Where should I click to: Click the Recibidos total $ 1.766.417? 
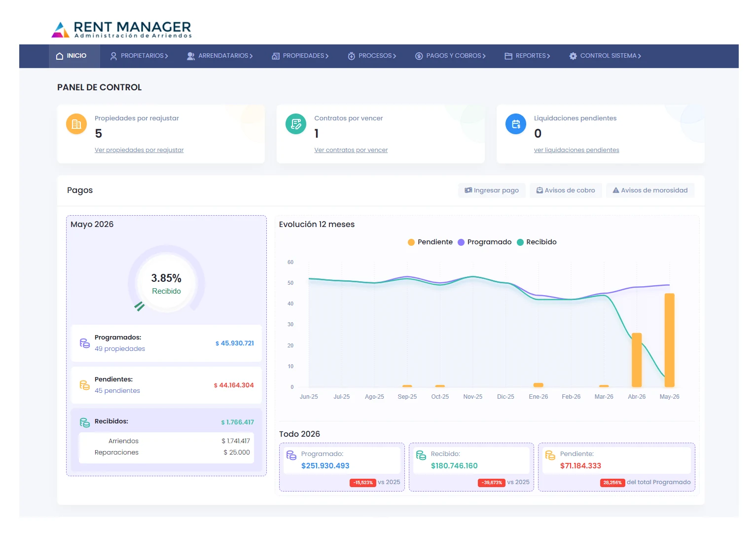[238, 422]
